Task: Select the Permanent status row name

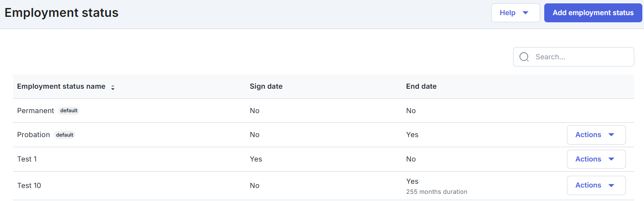Action: pos(35,111)
